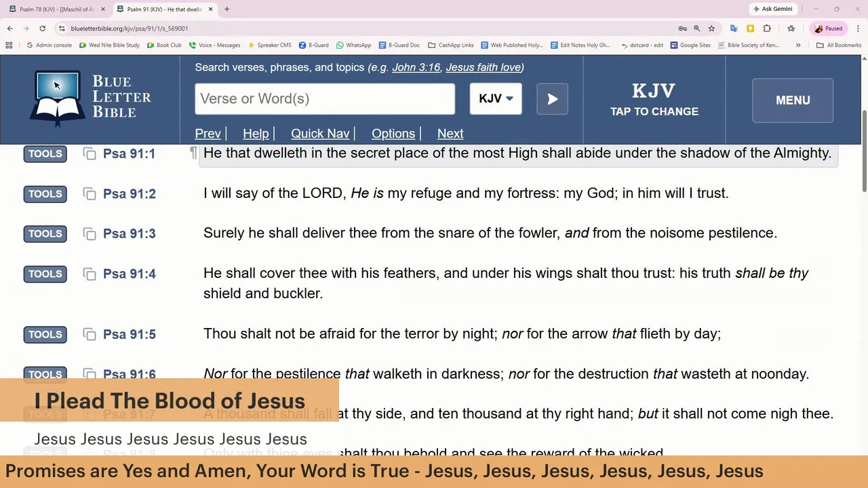Copy verse Psa 91:1 using its copy icon

click(90, 154)
